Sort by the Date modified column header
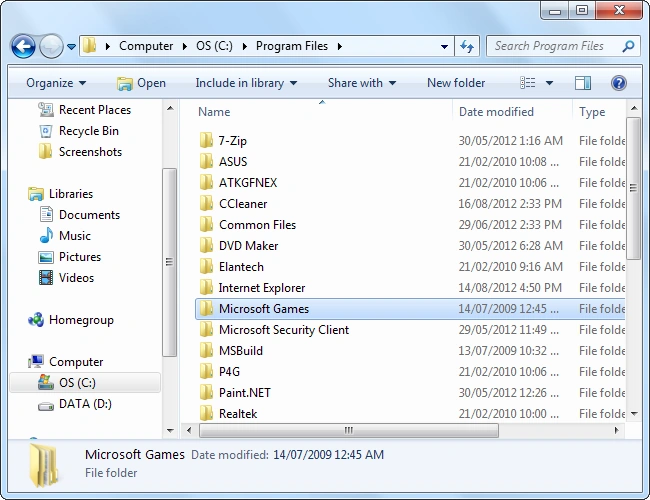 point(496,112)
